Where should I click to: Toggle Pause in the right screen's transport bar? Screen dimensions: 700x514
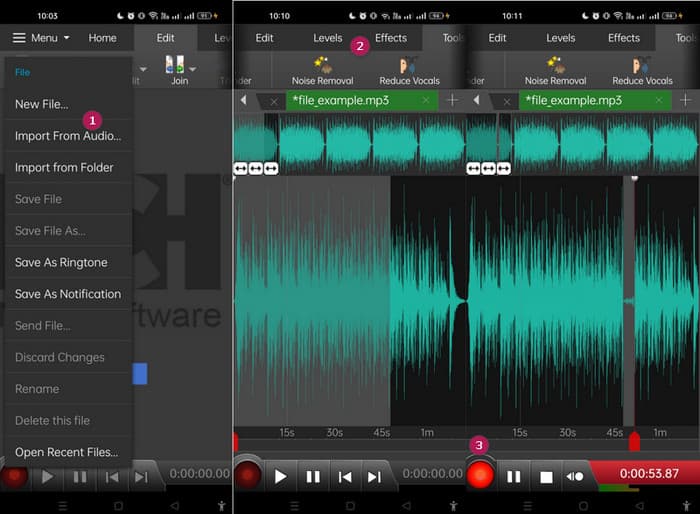tap(514, 477)
